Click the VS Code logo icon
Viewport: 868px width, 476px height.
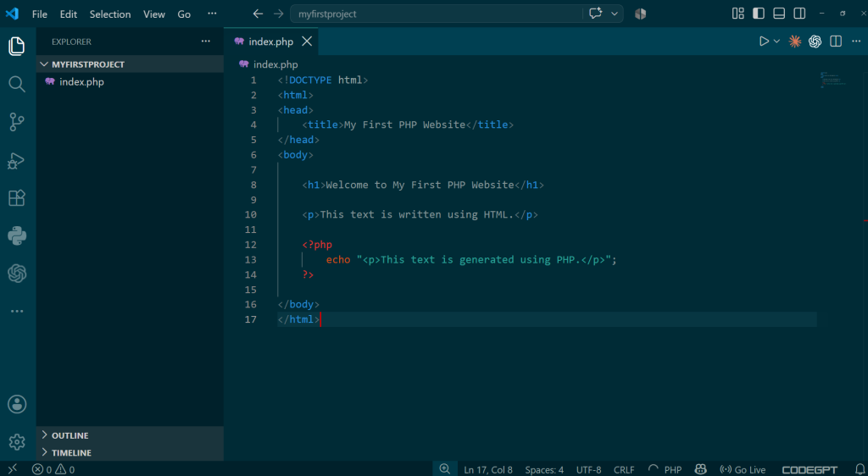point(12,14)
